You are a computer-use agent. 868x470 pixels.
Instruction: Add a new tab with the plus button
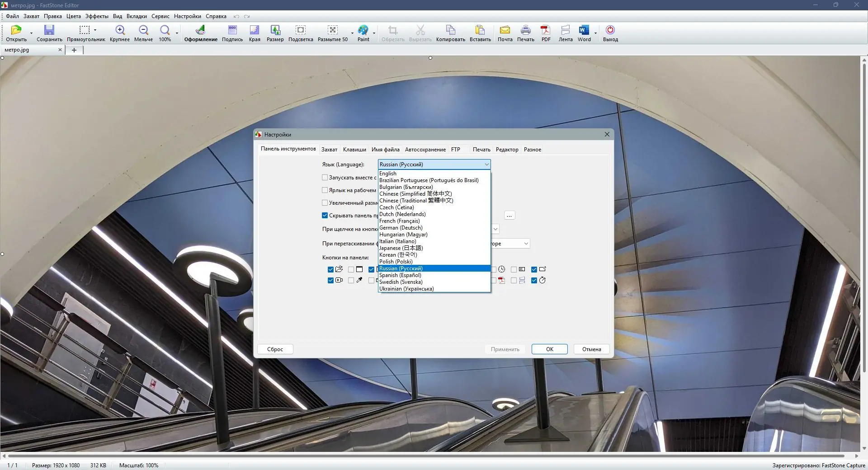(74, 50)
